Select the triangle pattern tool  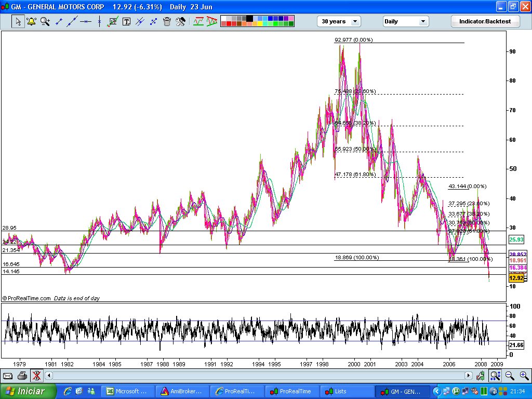(x=212, y=21)
